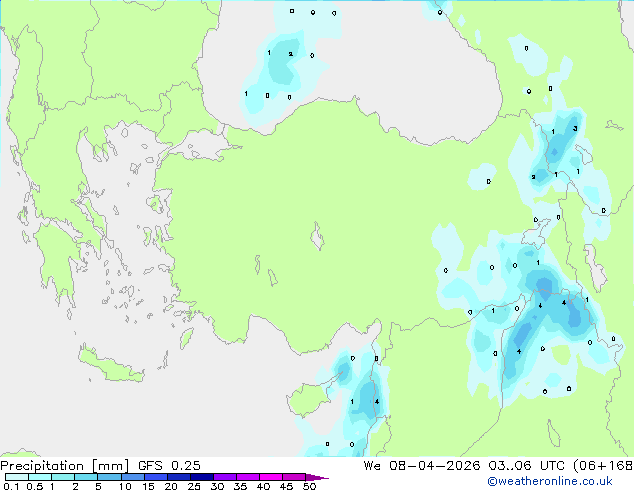Click the 30–35 mm purple legend swatch
The width and height of the screenshot is (634, 490).
click(225, 477)
